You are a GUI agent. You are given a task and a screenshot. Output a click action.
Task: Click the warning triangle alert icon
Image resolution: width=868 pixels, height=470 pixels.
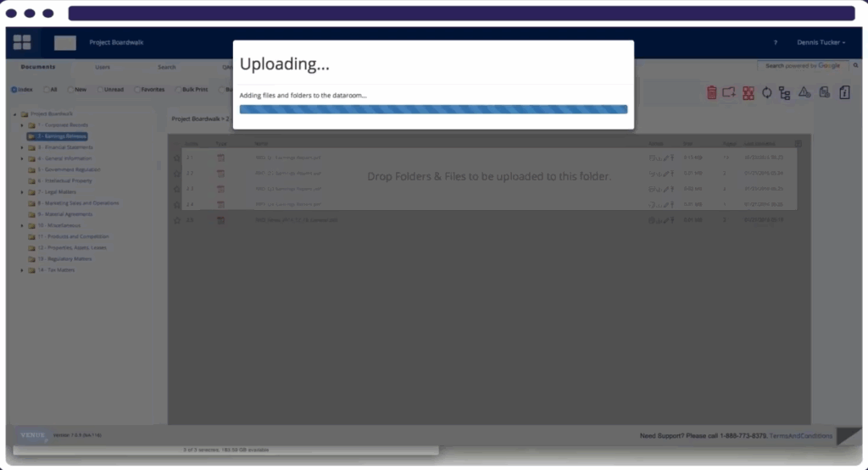[x=804, y=92]
